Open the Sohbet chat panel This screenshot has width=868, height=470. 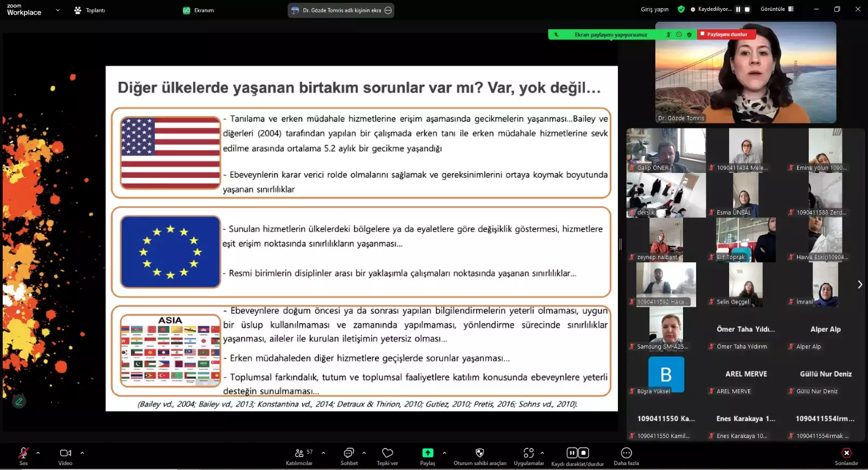click(349, 456)
